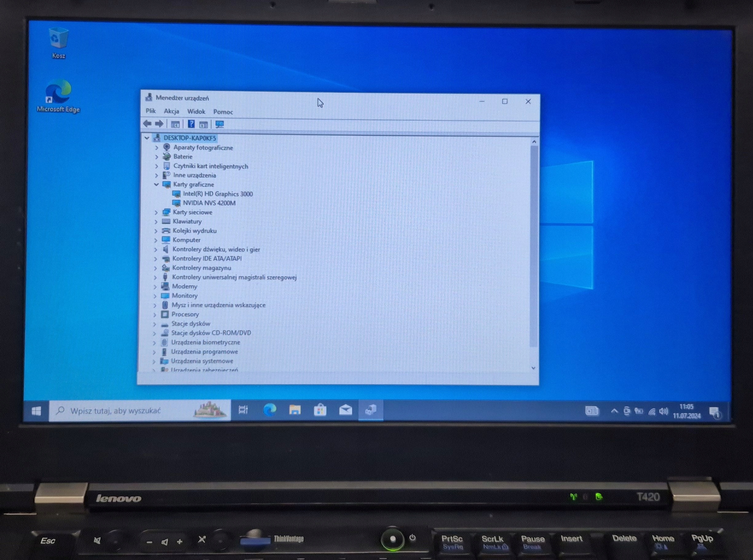
Task: Click show/hide console tree toolbar icon
Action: click(175, 124)
